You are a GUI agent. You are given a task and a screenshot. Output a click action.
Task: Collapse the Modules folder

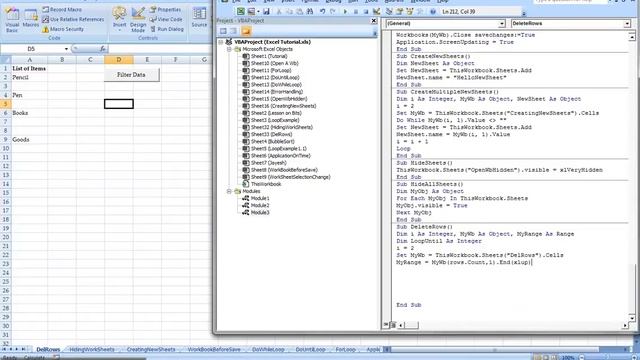(x=229, y=191)
